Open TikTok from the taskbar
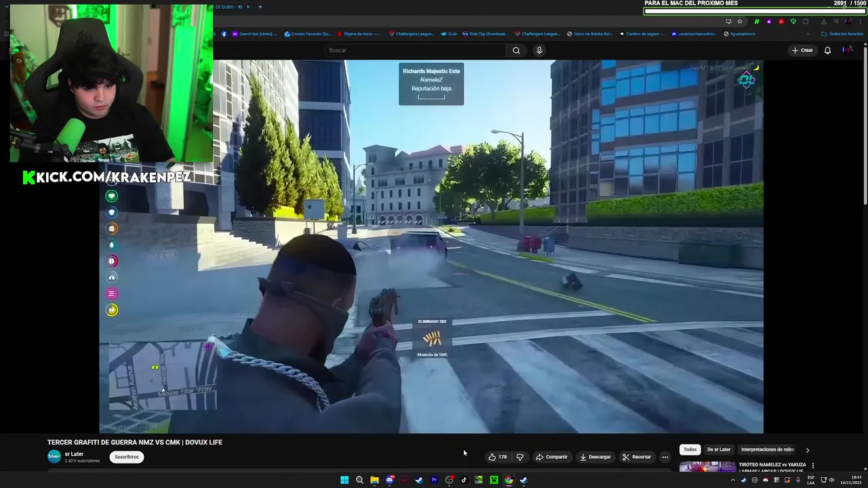The width and height of the screenshot is (868, 488). point(464,480)
